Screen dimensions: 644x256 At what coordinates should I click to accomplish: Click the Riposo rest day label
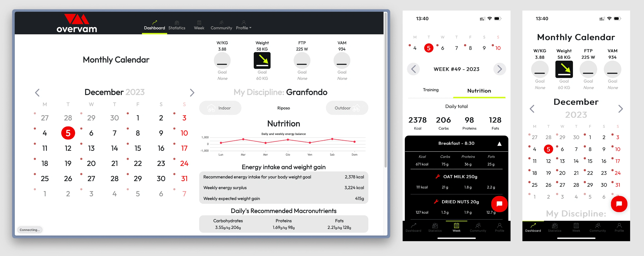(284, 108)
